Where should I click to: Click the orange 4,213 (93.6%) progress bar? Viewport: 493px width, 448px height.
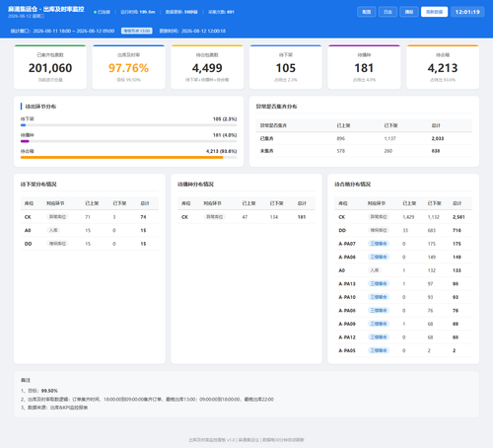[122, 157]
